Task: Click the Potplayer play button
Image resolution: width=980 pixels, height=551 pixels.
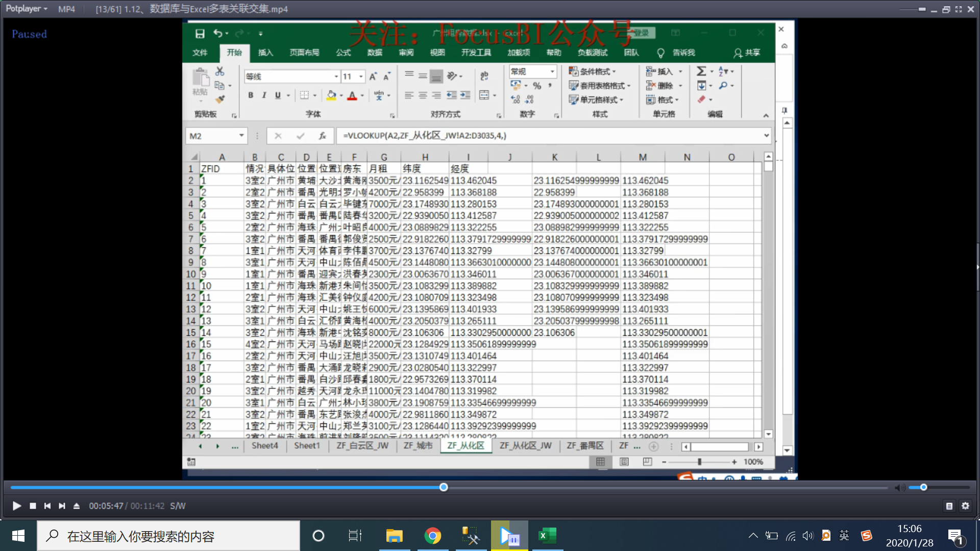Action: tap(16, 506)
